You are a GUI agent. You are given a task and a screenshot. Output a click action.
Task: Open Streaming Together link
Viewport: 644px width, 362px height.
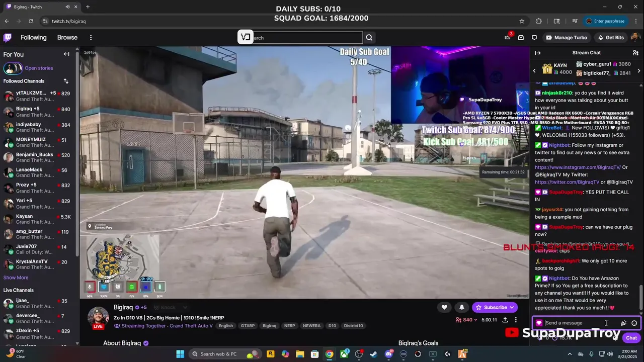(x=143, y=326)
